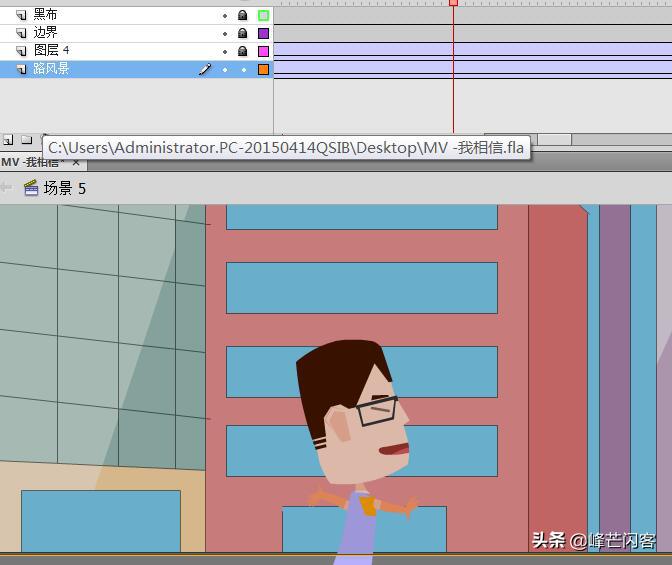This screenshot has height=565, width=672.
Task: Toggle orange outline swatch of 路风景 layer
Action: coord(264,69)
